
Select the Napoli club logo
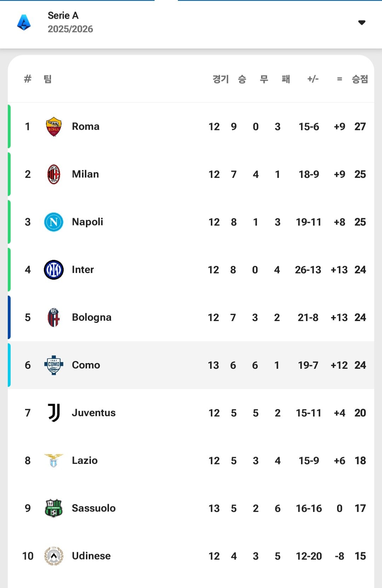pyautogui.click(x=54, y=222)
